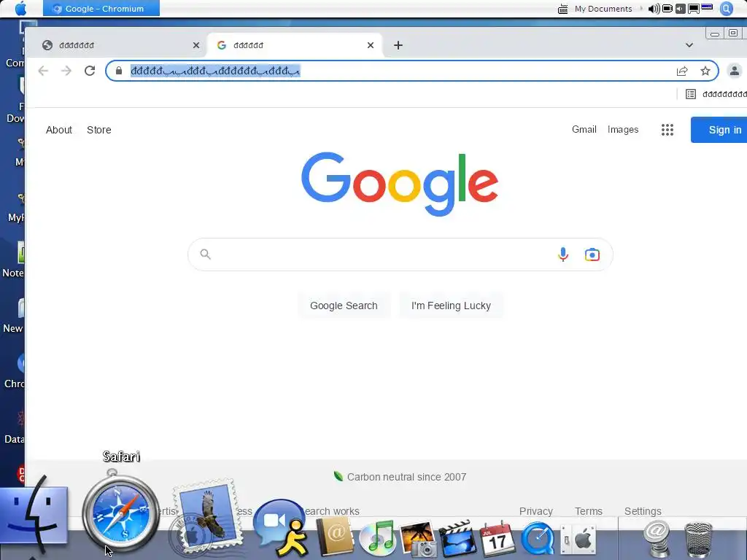Close the active Google tab
Screen dimensions: 747x560
[x=371, y=45]
